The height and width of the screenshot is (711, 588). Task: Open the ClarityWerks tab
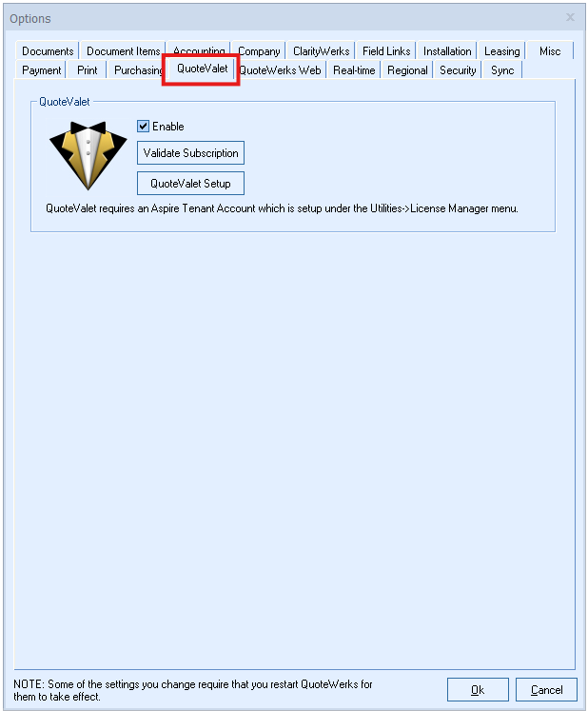coord(321,50)
